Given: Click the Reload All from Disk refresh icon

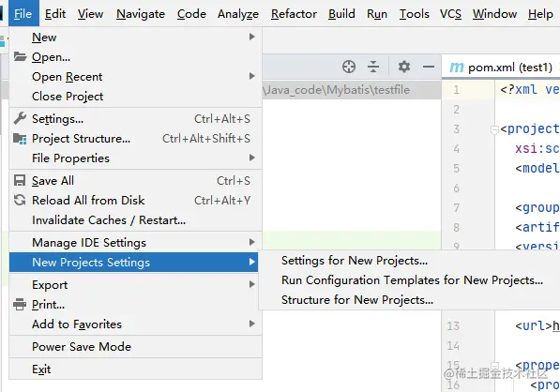Looking at the screenshot, I should click(20, 200).
